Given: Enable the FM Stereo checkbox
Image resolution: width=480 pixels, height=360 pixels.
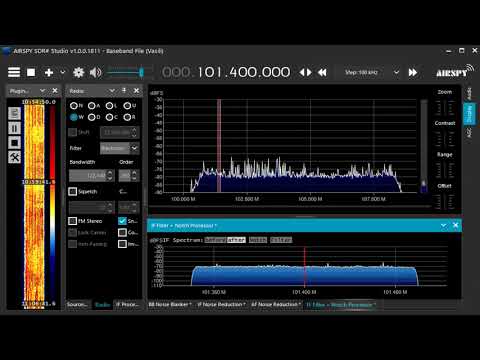Looking at the screenshot, I should [72, 221].
